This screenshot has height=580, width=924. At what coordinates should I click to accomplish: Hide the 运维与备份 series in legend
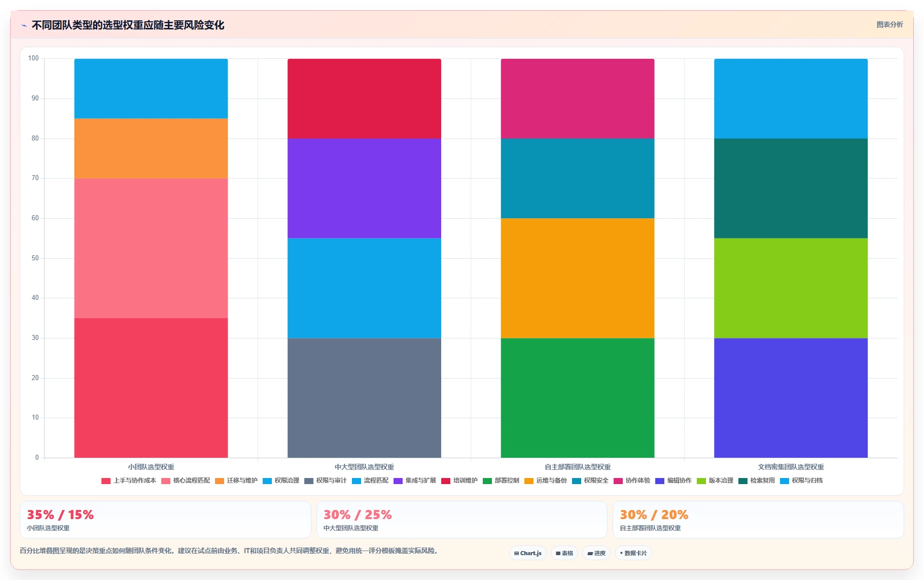(x=546, y=481)
